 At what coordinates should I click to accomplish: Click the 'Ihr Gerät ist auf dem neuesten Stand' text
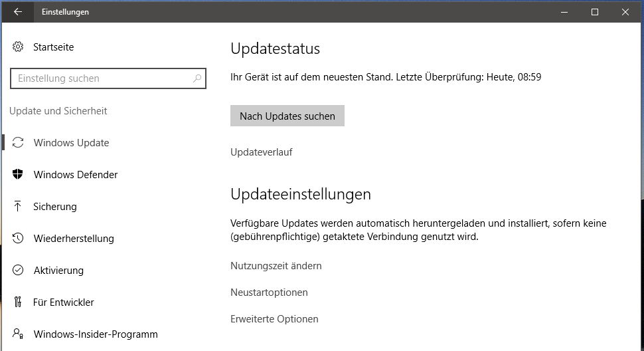tap(312, 77)
